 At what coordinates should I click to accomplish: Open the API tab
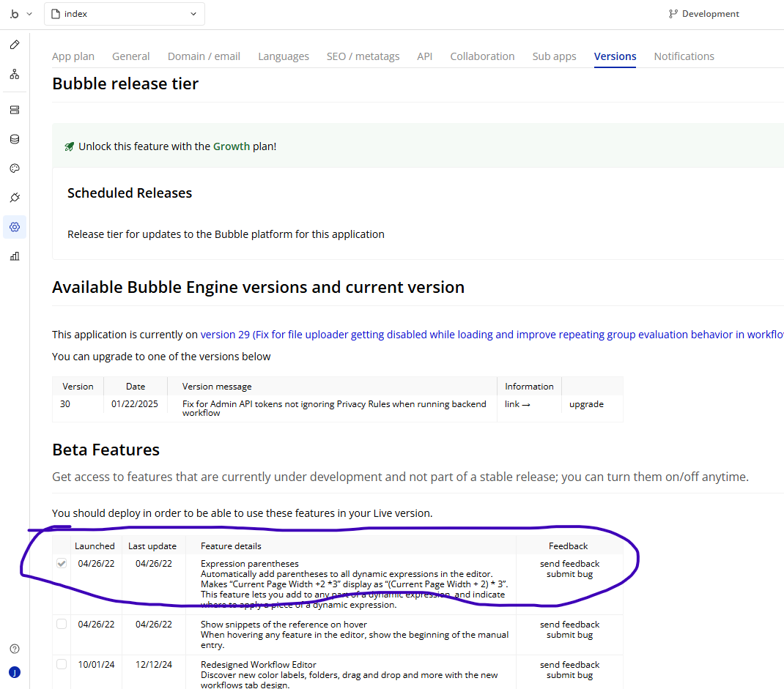[x=424, y=56]
